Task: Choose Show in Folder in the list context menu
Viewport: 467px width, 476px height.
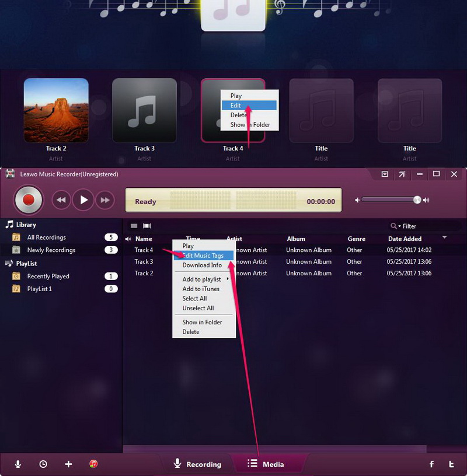Action: point(204,322)
